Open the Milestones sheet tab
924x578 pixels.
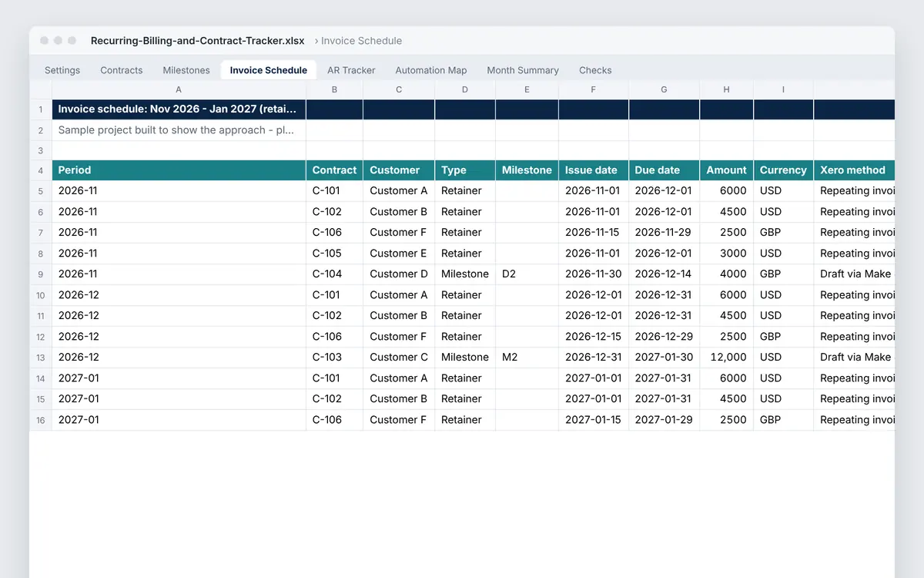(x=186, y=70)
